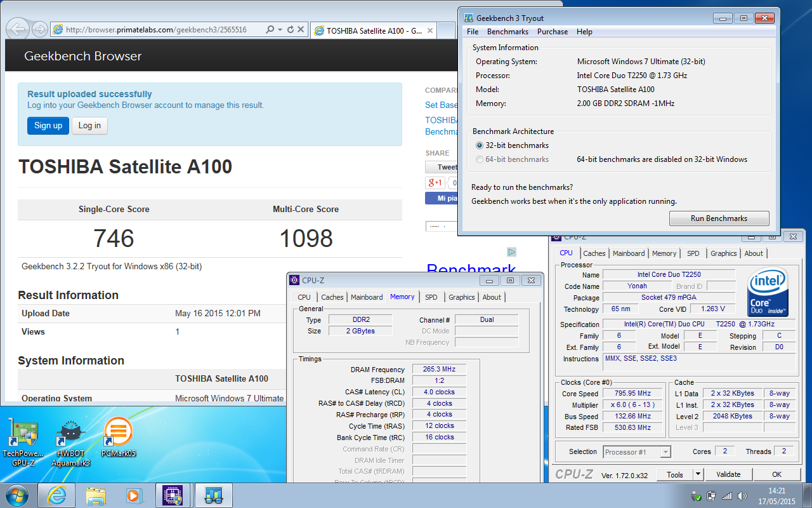Open the Purchase menu in Geekbench
The height and width of the screenshot is (508, 812).
point(553,32)
